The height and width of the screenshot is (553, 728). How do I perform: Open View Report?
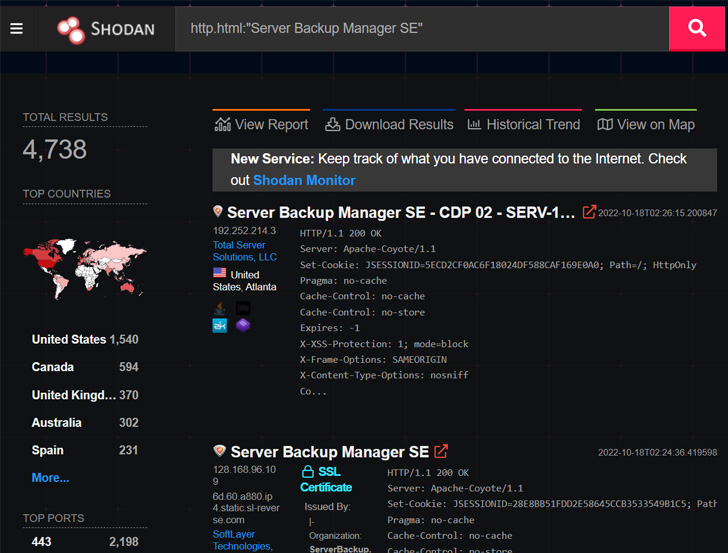[x=261, y=124]
